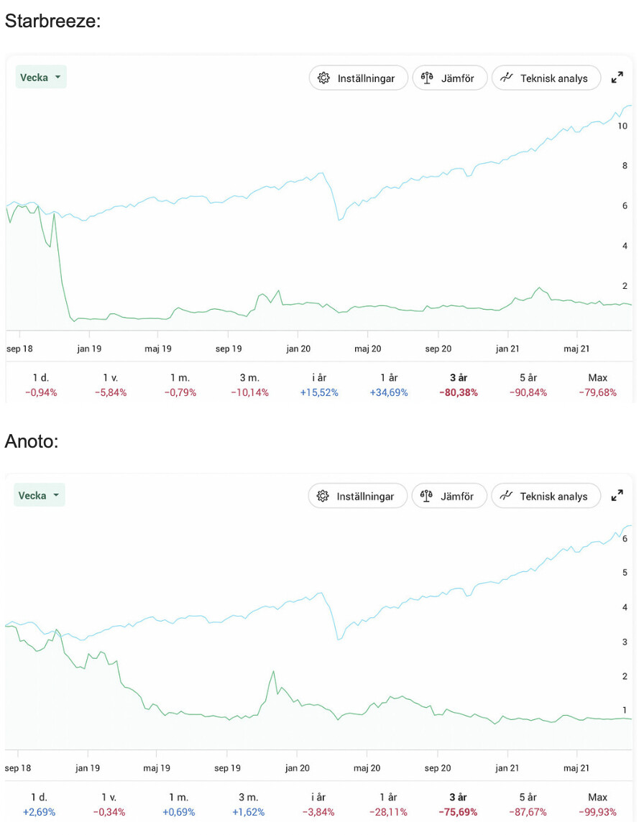Select the 1 år period for Starbreeze
The image size is (644, 835).
(389, 385)
